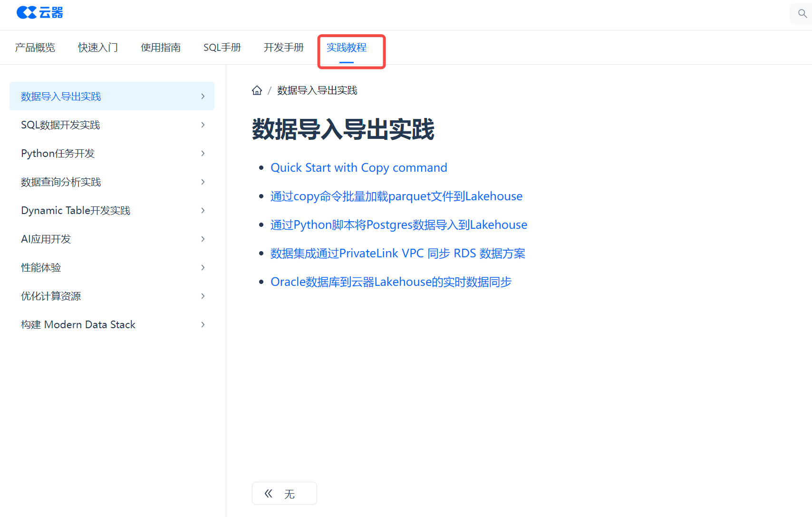Open the 快速入门 tab
This screenshot has height=517, width=812.
click(98, 48)
